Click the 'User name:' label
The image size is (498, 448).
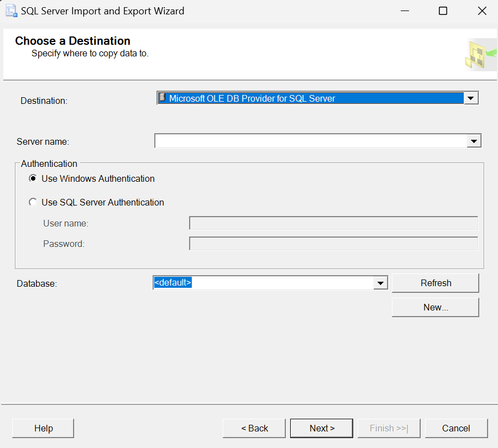66,224
